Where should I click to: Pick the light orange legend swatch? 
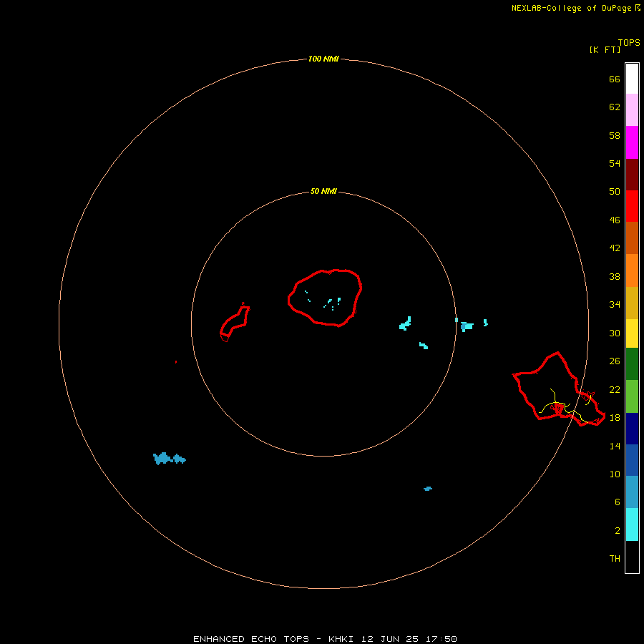pyautogui.click(x=632, y=270)
